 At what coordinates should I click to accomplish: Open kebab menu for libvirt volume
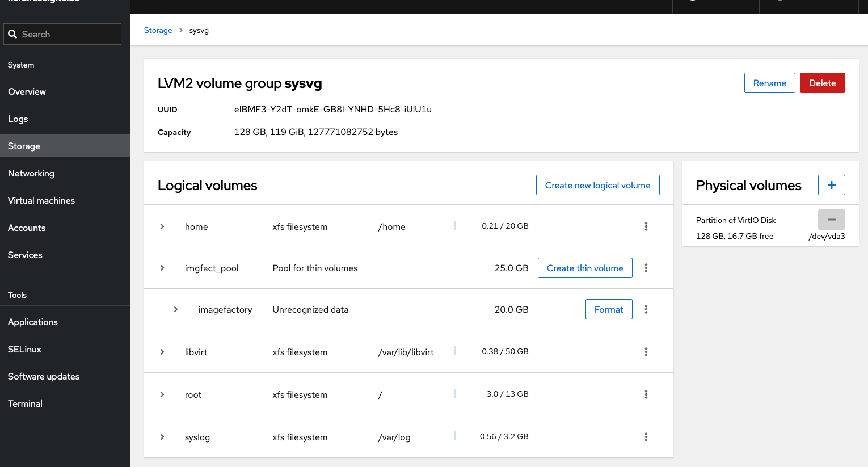pos(646,352)
